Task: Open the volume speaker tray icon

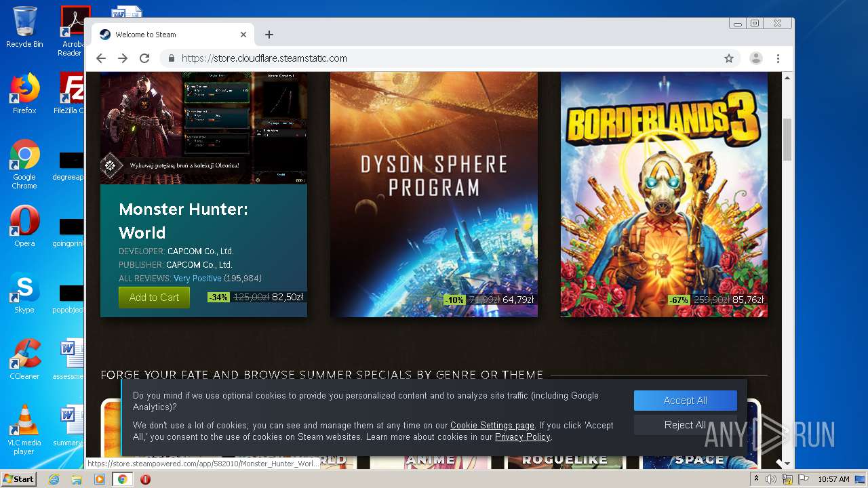Action: 771,479
